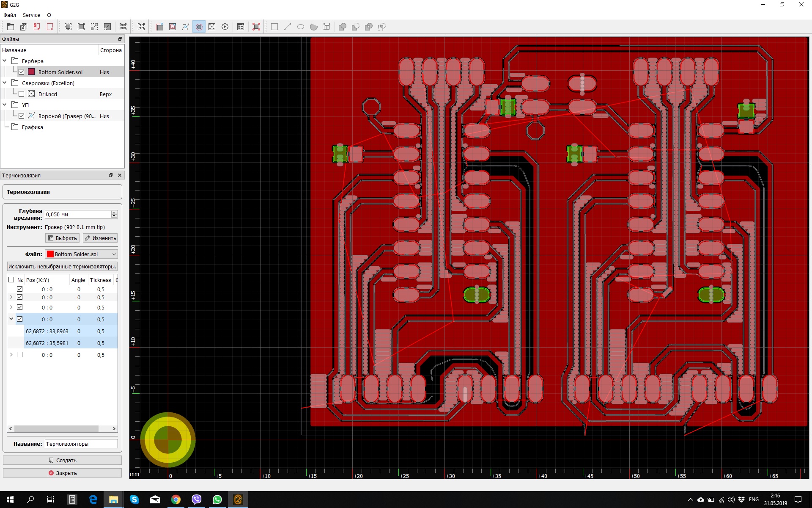
Task: Open the Service menu
Action: [x=31, y=15]
